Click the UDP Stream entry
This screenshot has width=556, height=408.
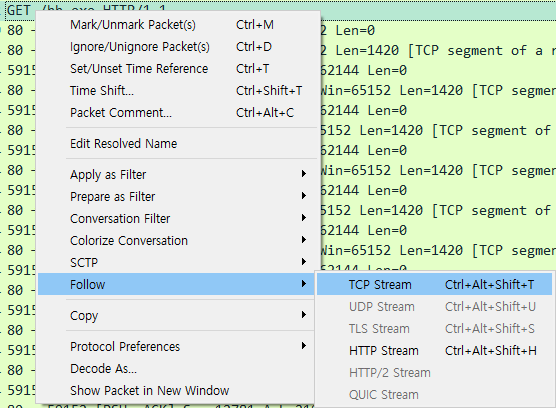click(434, 307)
